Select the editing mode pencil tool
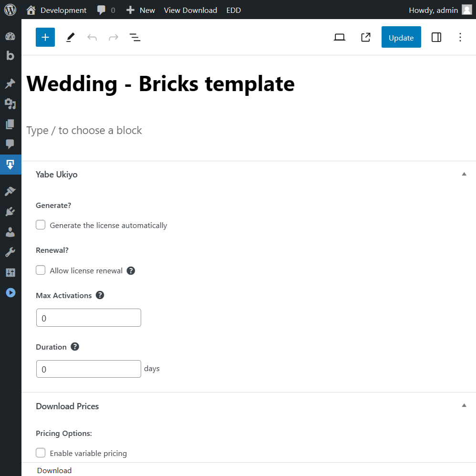476x476 pixels. point(70,37)
